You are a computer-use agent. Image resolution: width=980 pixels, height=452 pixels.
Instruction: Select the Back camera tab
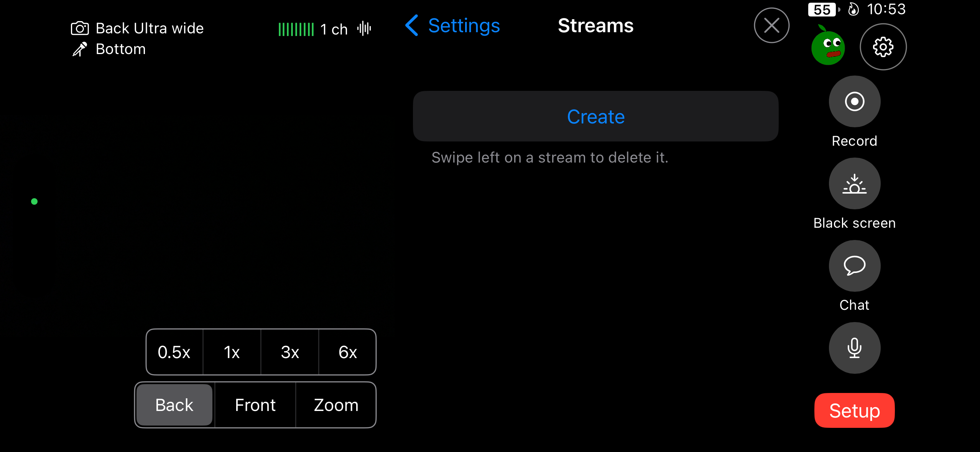[x=174, y=405]
